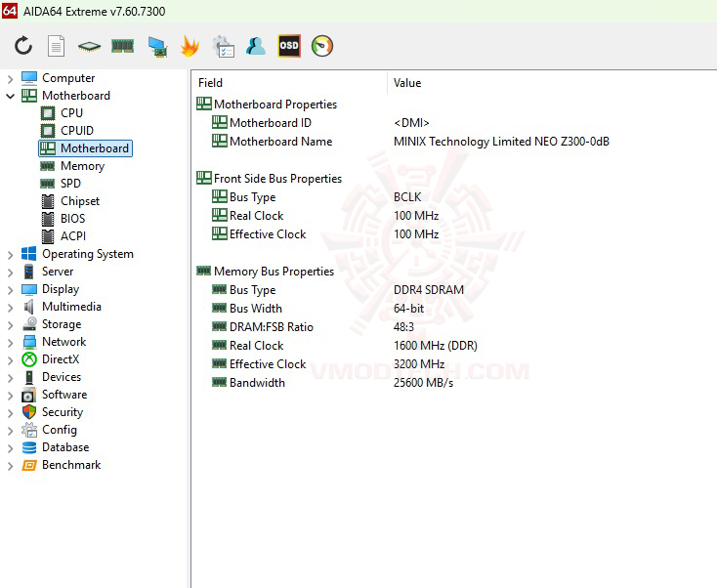
Task: Click the shield Security icon
Action: pos(29,412)
